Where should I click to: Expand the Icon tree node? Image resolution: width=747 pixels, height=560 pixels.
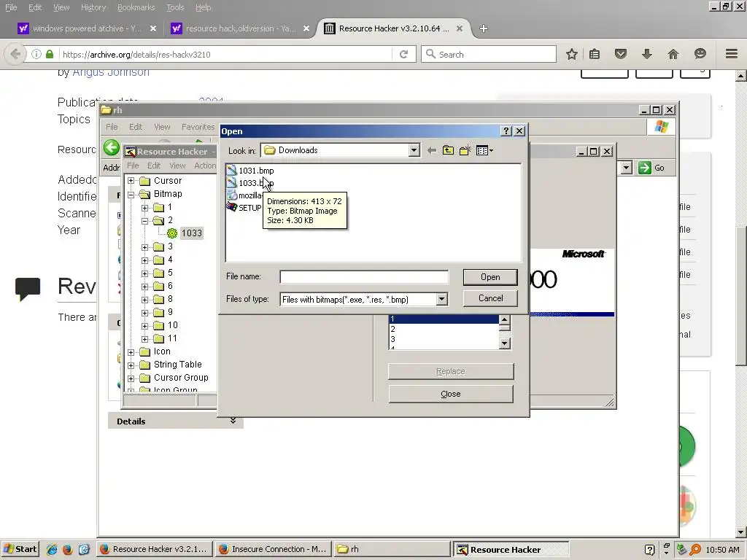click(131, 352)
